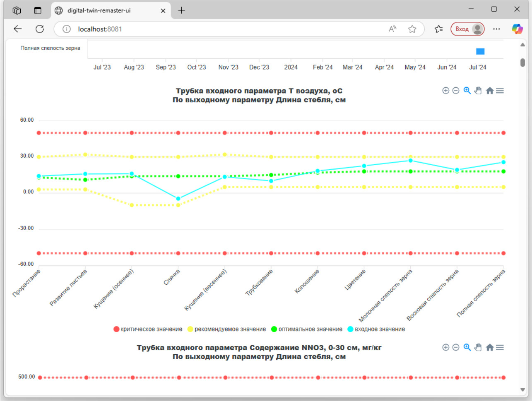
Task: Activate panning hand tool on NNO3 chart
Action: [478, 347]
